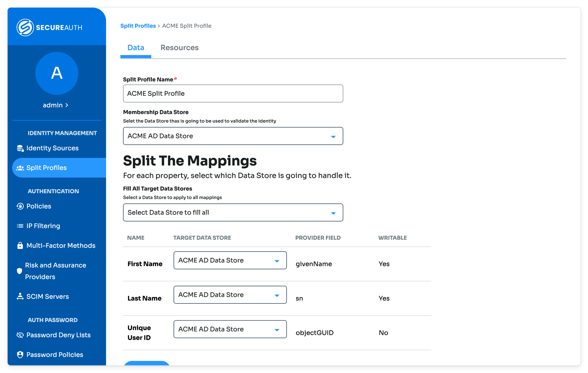Viewport: 588px width, 373px height.
Task: Click the Policies lock-cycle icon
Action: pyautogui.click(x=20, y=206)
